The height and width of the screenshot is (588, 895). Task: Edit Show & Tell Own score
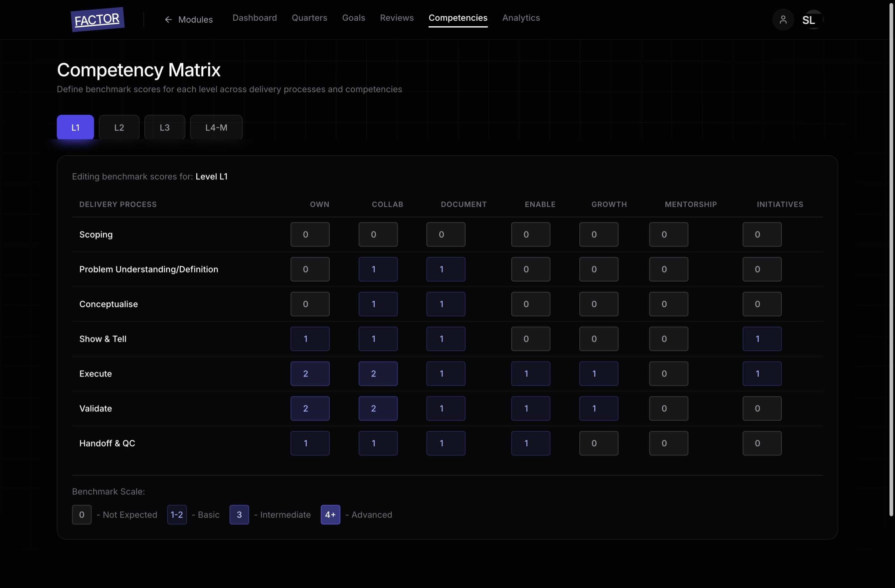click(x=310, y=339)
